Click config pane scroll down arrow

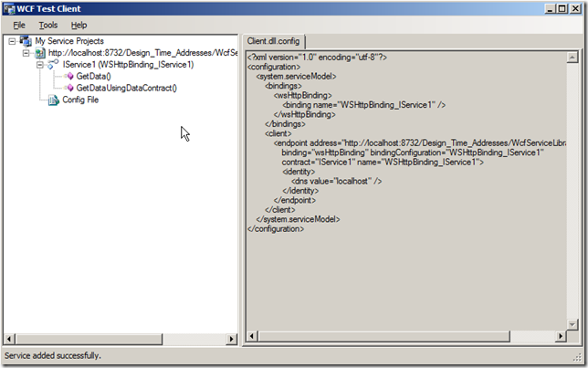click(x=572, y=324)
